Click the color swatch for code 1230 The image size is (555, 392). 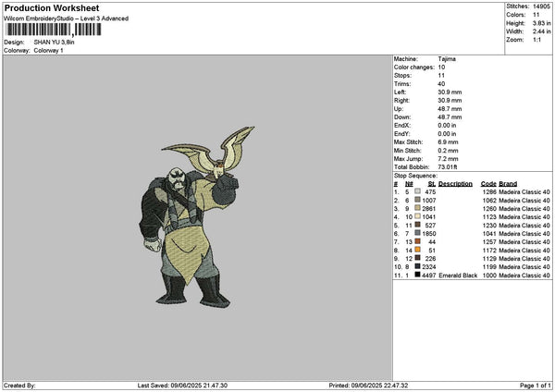[418, 225]
